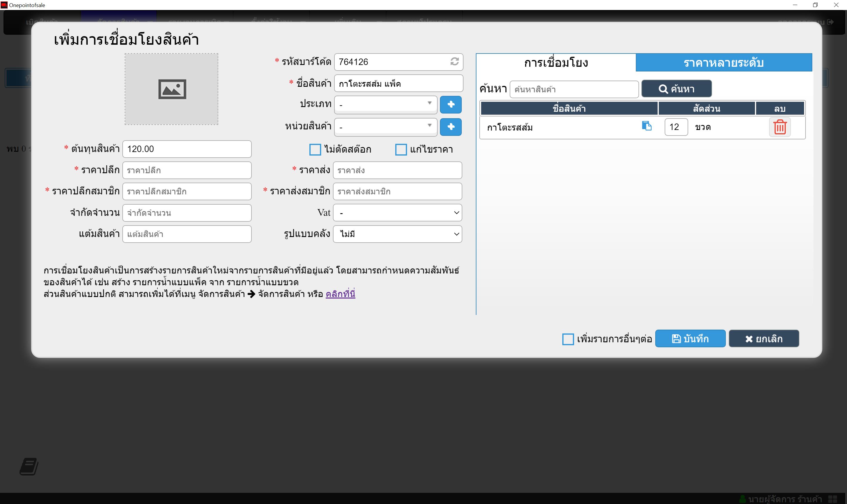Viewport: 847px width, 504px height.
Task: Click the ratio field showing 12
Action: pos(676,127)
